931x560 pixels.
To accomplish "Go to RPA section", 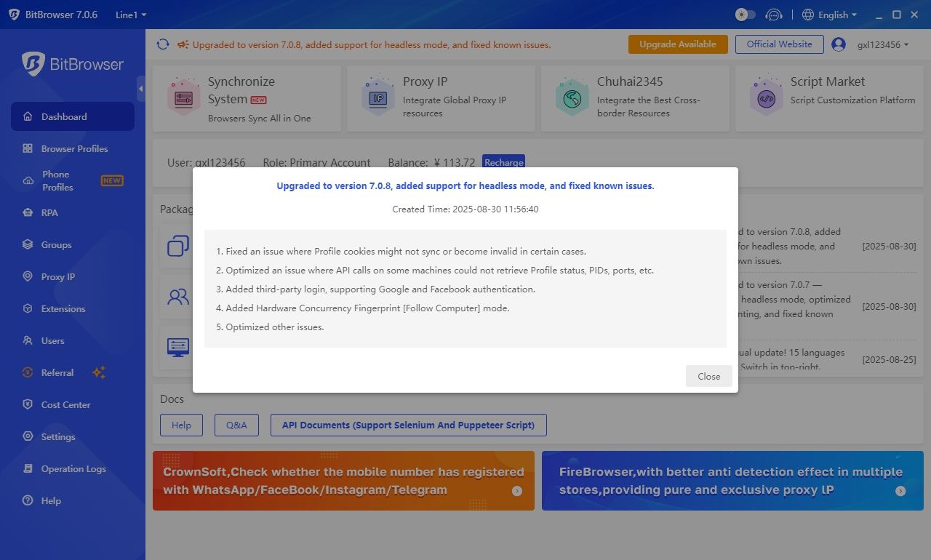I will [x=73, y=212].
